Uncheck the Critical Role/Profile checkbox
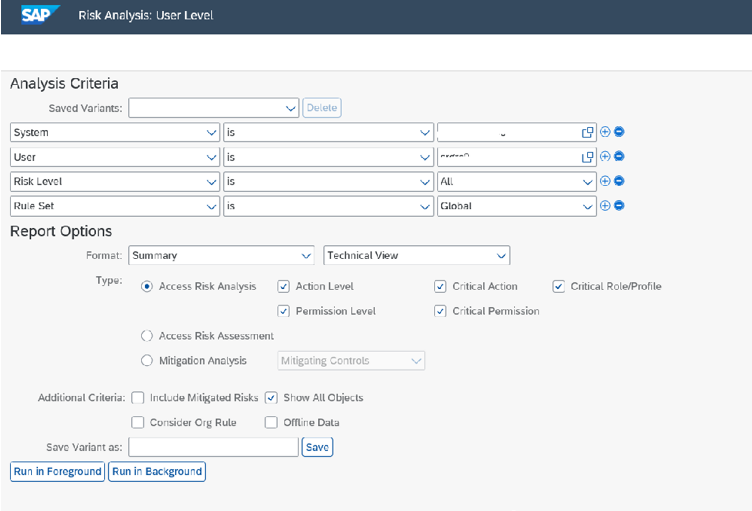 (x=558, y=286)
